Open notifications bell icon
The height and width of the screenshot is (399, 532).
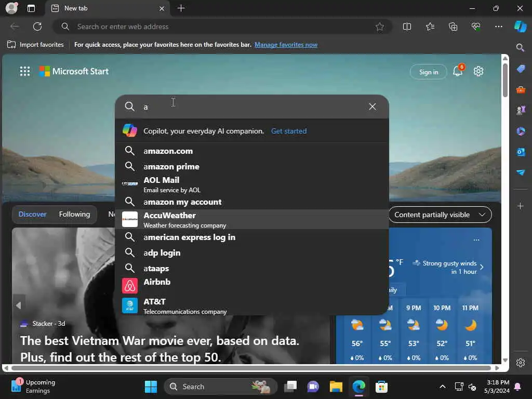pos(458,71)
